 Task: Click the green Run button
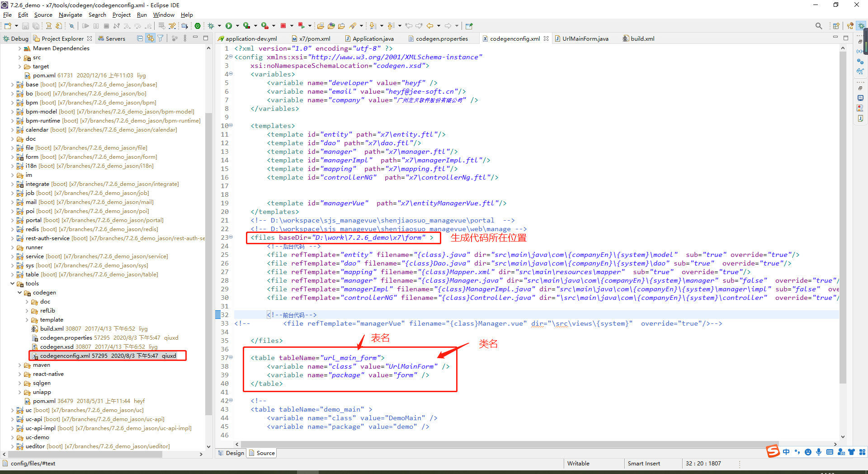coord(229,26)
